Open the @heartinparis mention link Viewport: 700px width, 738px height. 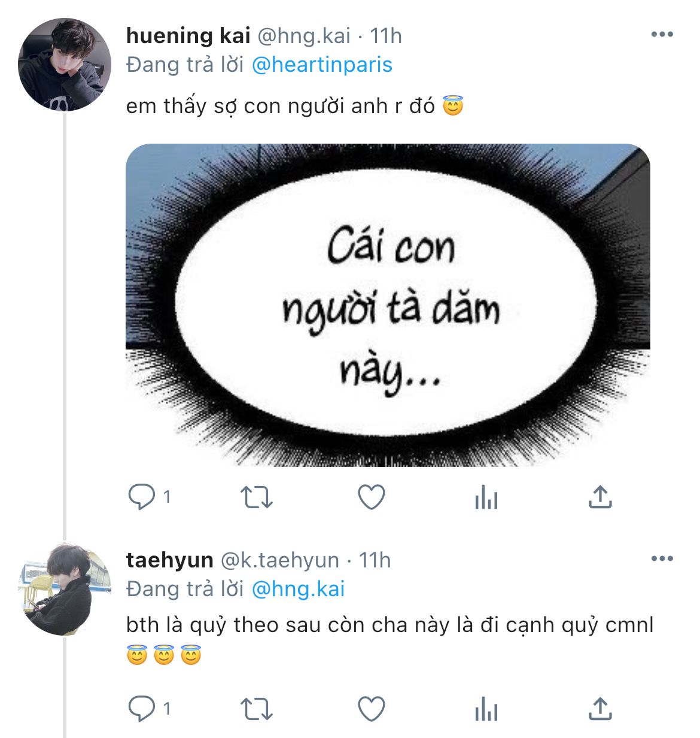pos(322,65)
